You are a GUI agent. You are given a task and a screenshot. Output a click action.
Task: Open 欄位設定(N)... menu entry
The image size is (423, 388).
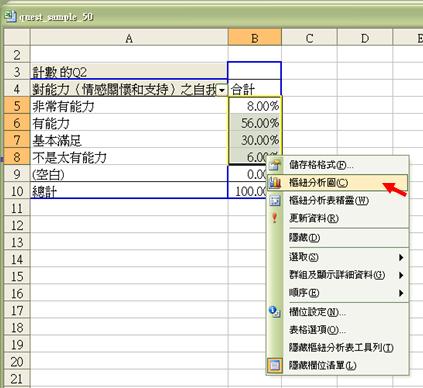pyautogui.click(x=337, y=312)
